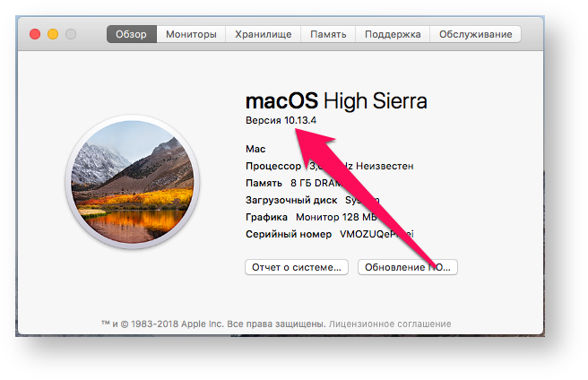The width and height of the screenshot is (588, 380).
Task: Click the grey disabled zoom window button
Action: coord(71,34)
